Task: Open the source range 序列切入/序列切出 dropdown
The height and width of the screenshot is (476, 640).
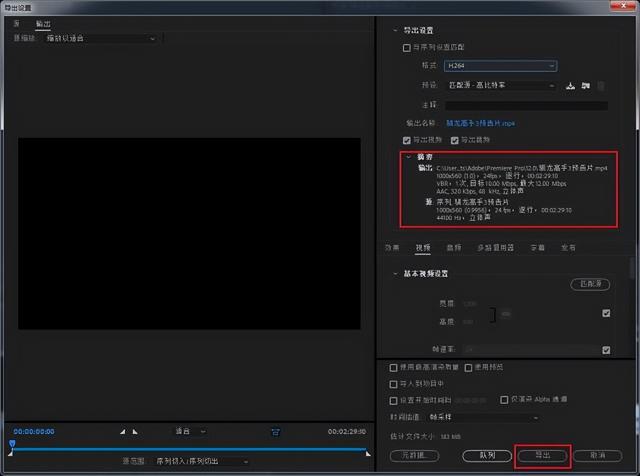Action: pyautogui.click(x=202, y=461)
